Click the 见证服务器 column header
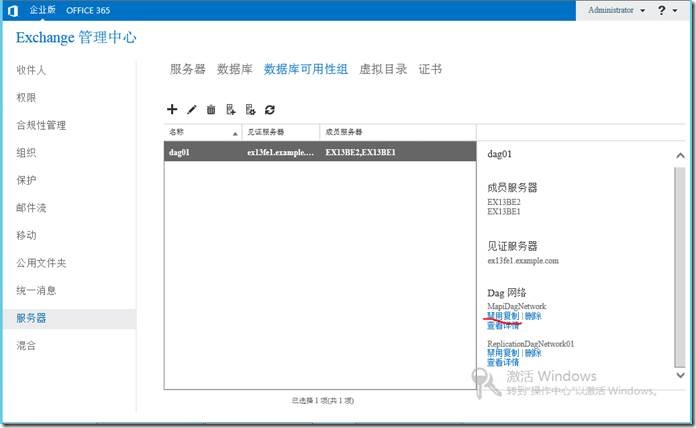This screenshot has width=696, height=428. point(281,132)
